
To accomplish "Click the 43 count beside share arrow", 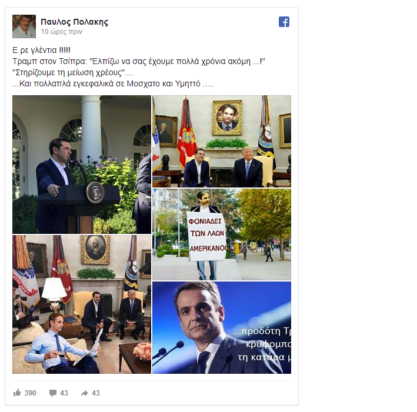I will click(96, 393).
